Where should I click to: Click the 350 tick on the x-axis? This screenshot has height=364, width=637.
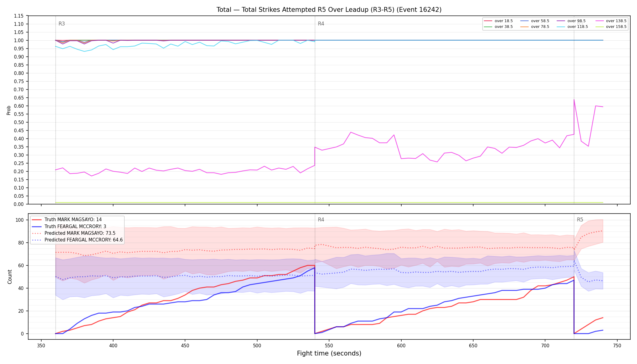click(x=41, y=345)
